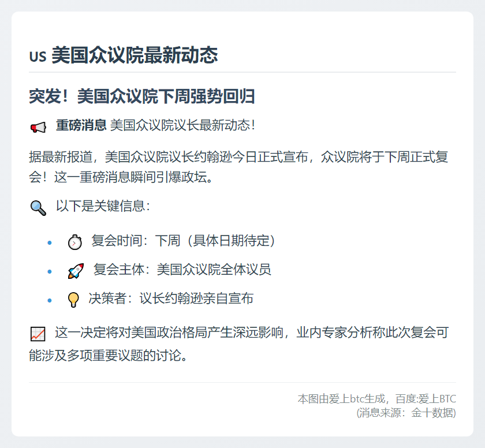Click the magnifying glass emoji icon
Image resolution: width=485 pixels, height=448 pixels.
point(38,207)
